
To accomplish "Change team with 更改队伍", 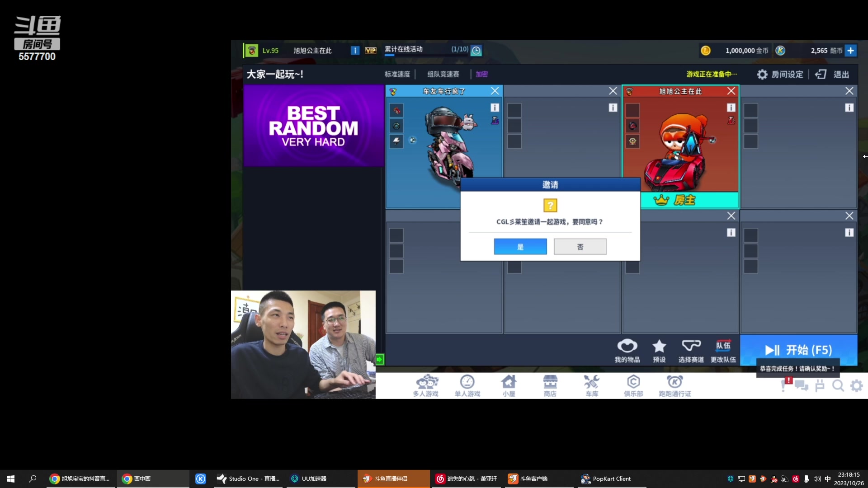I will 723,351.
